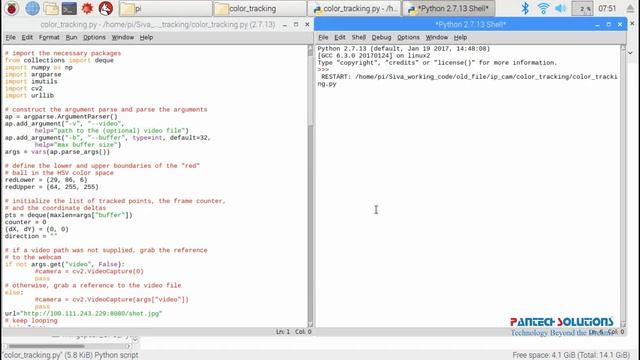Image resolution: width=640 pixels, height=360 pixels.
Task: Click the eject icon in system tray
Action: pyautogui.click(x=630, y=8)
